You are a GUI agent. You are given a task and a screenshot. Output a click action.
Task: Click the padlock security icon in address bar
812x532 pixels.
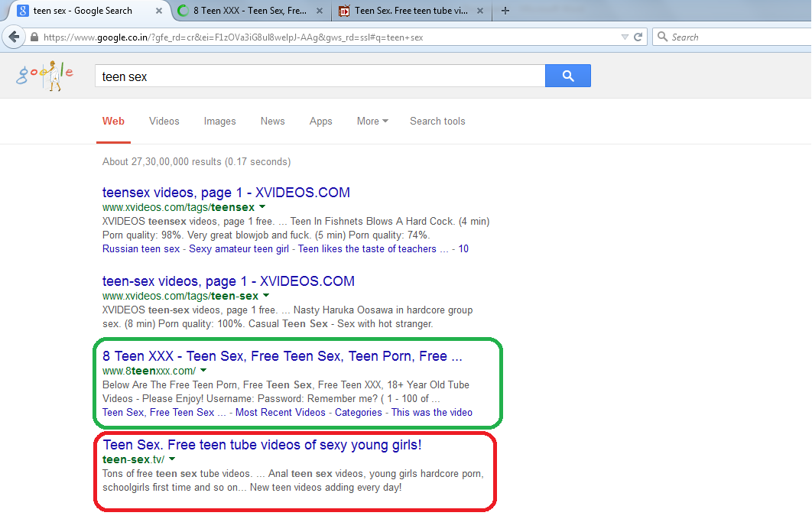pyautogui.click(x=34, y=37)
